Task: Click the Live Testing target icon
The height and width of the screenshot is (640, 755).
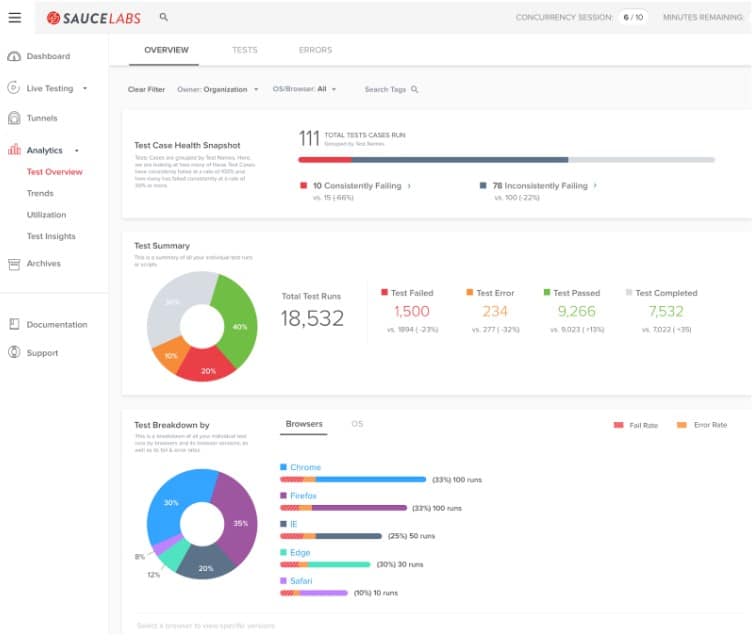Action: 14,88
